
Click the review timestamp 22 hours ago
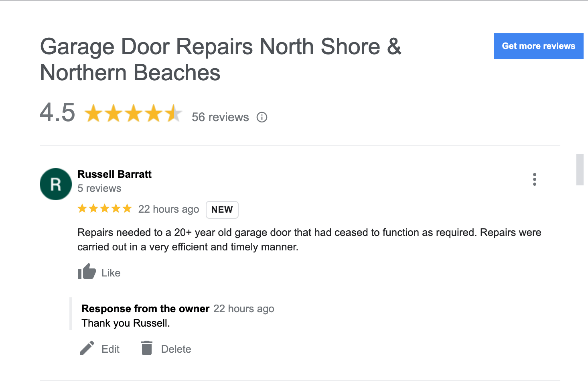pyautogui.click(x=168, y=209)
